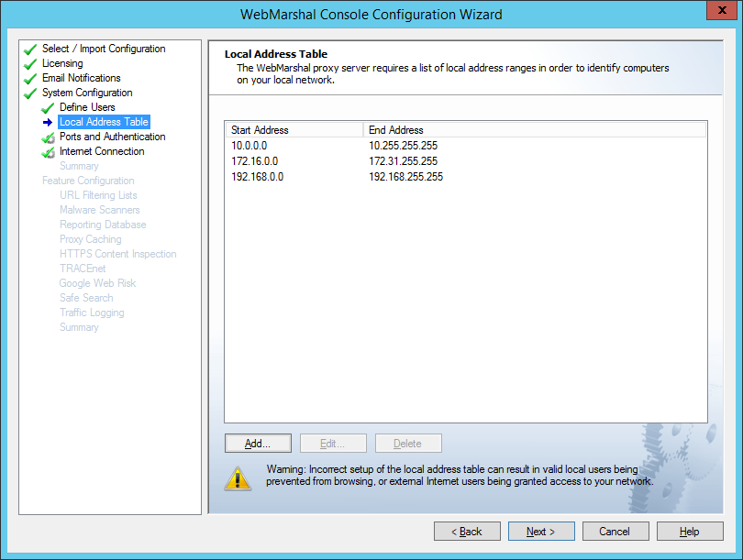The width and height of the screenshot is (743, 560).
Task: Click the checkmark icon by Internet Connection
Action: [x=49, y=152]
